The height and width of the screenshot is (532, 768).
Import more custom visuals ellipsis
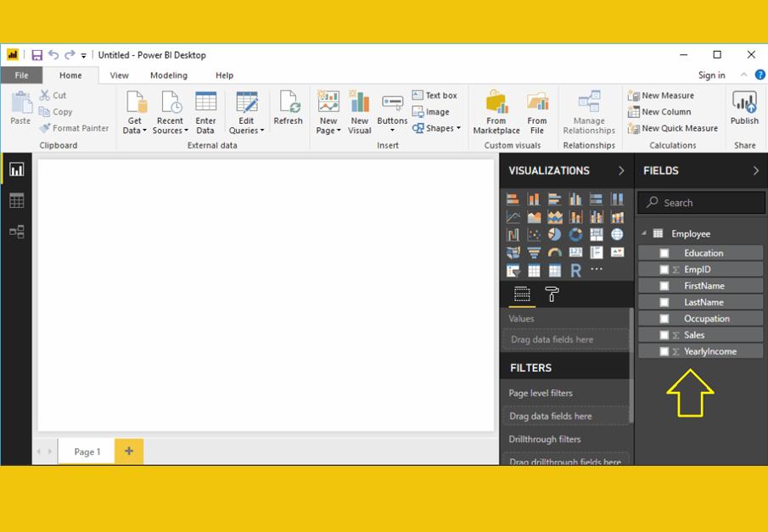click(597, 269)
